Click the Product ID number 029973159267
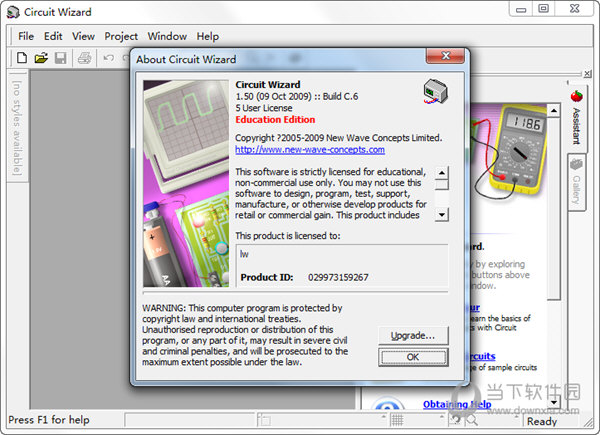 click(x=338, y=277)
